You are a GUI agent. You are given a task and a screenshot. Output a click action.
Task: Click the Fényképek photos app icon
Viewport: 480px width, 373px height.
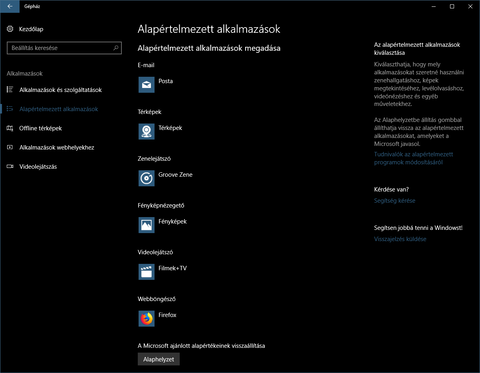tap(146, 225)
